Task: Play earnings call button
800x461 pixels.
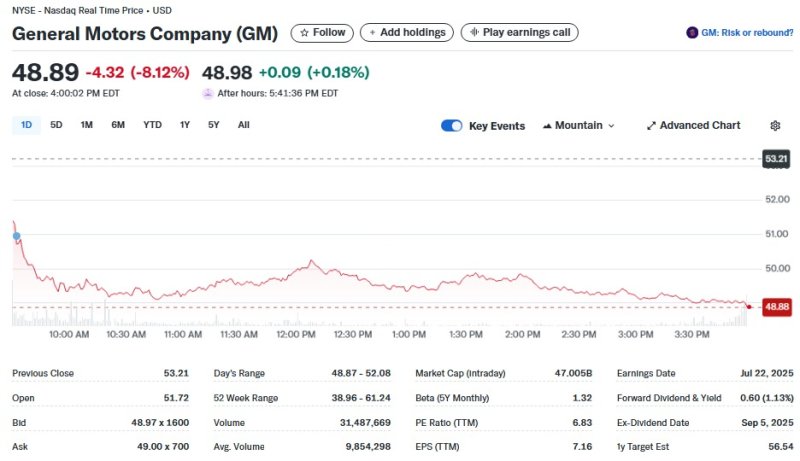Action: pyautogui.click(x=519, y=33)
